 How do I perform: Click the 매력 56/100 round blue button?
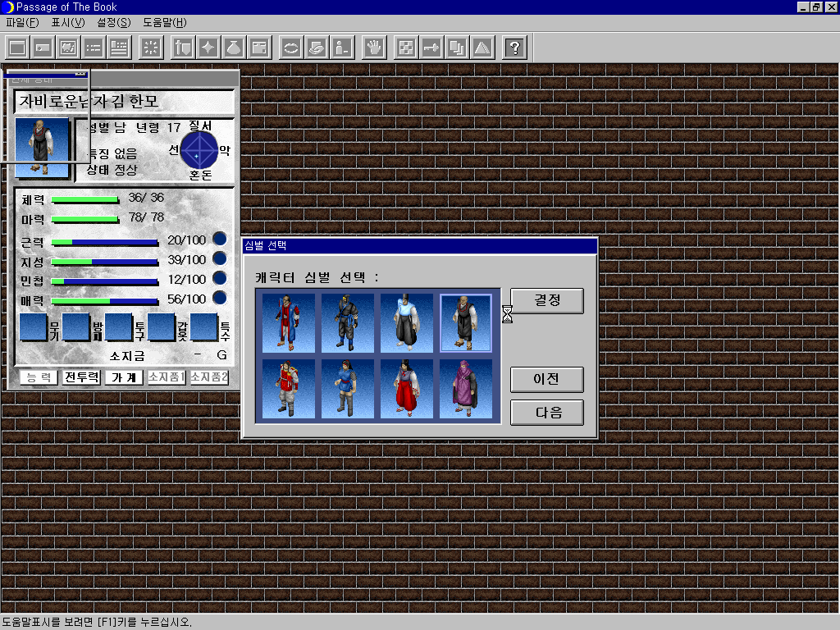[220, 299]
